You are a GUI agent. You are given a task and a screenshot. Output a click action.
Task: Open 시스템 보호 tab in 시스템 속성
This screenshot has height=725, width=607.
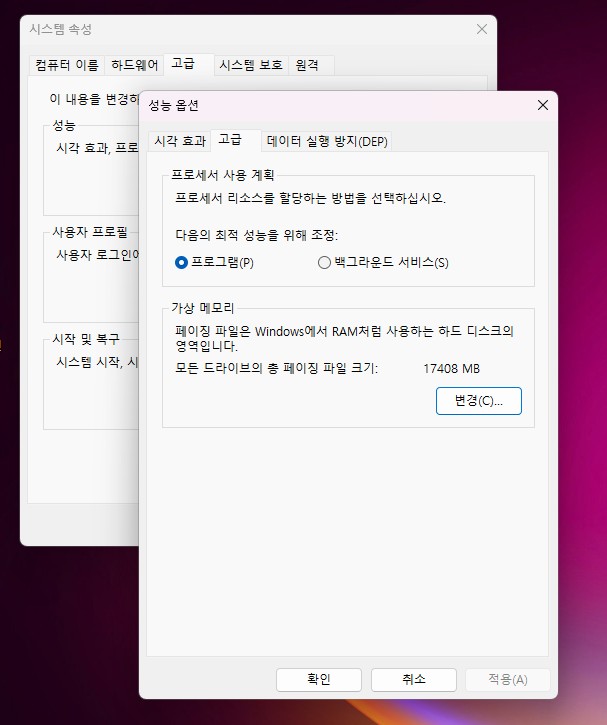tap(251, 65)
